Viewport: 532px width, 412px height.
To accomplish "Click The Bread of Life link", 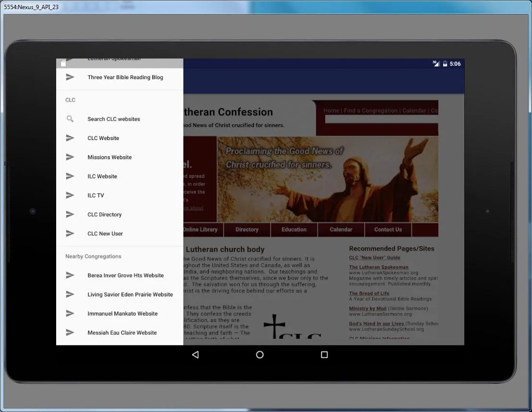I will coord(369,294).
